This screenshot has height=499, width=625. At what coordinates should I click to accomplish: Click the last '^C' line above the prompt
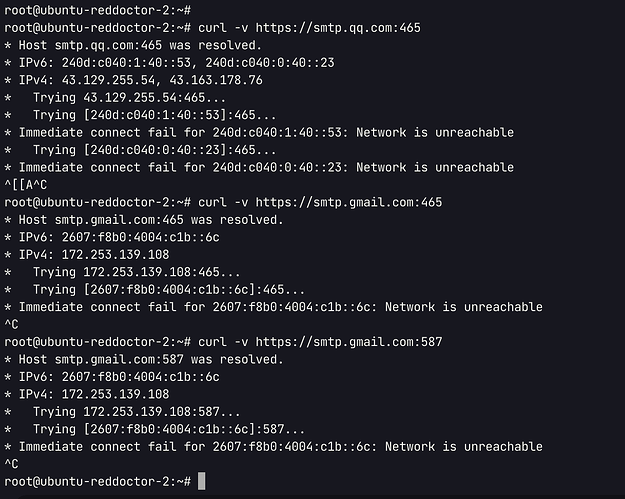[x=11, y=464]
